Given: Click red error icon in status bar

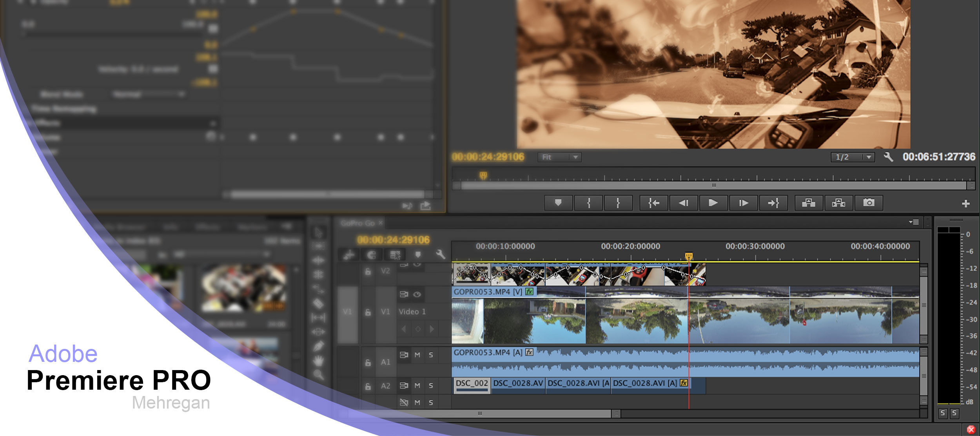Looking at the screenshot, I should pos(971,429).
